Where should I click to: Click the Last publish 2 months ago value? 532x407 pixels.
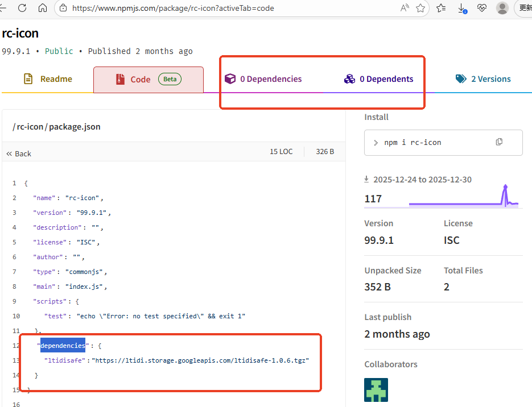pos(397,334)
